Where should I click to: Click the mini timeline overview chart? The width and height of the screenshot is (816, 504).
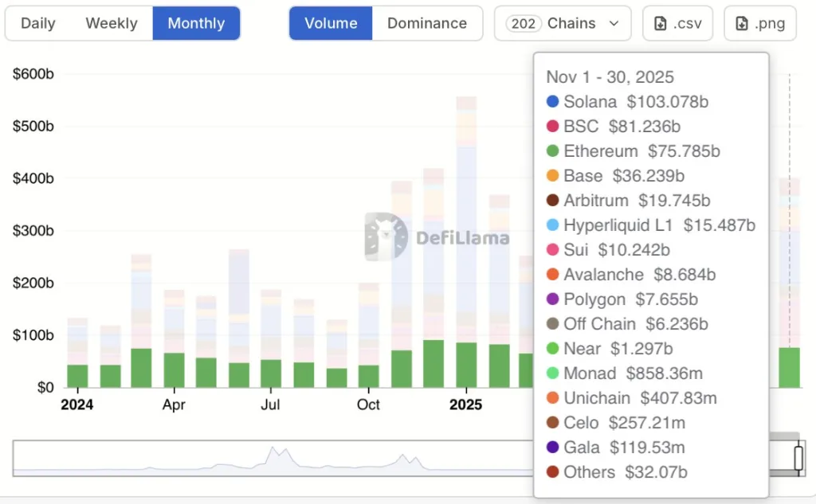click(271, 459)
